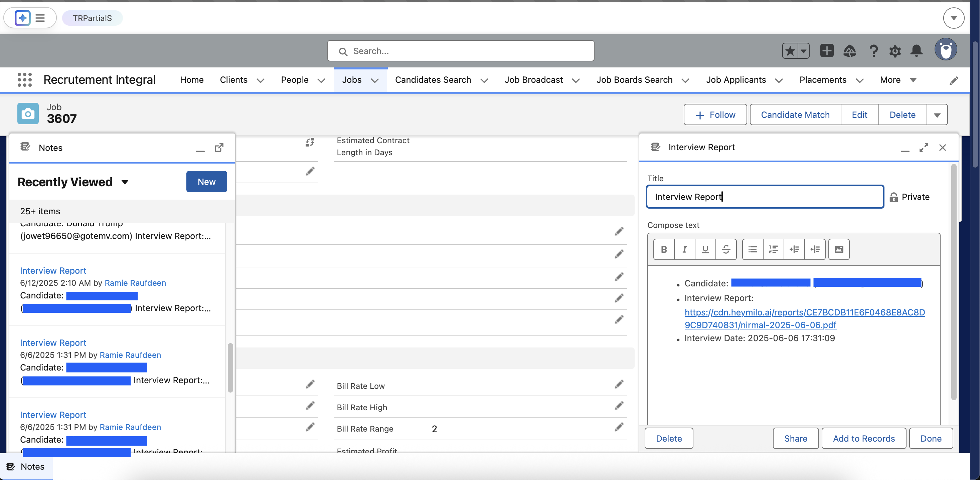Image resolution: width=980 pixels, height=480 pixels.
Task: Toggle underline formatting in compose toolbar
Action: (x=705, y=249)
